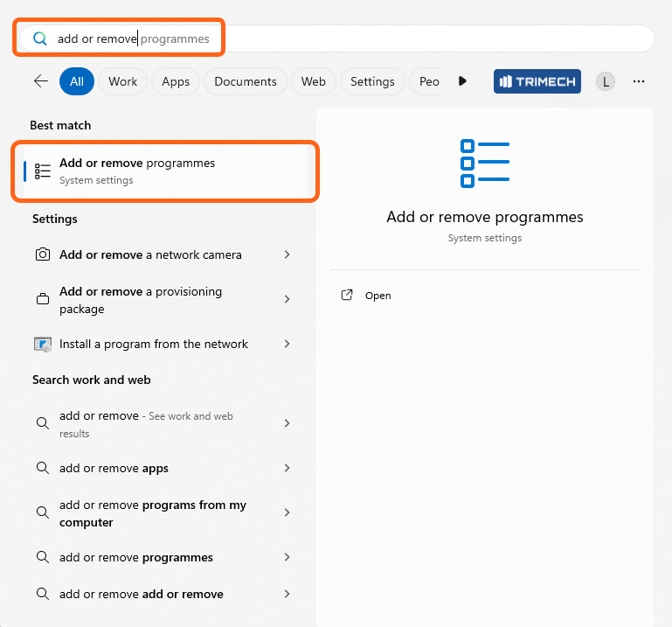Click the search magnifier icon in search box
Viewport: 672px width, 627px height.
coord(39,38)
